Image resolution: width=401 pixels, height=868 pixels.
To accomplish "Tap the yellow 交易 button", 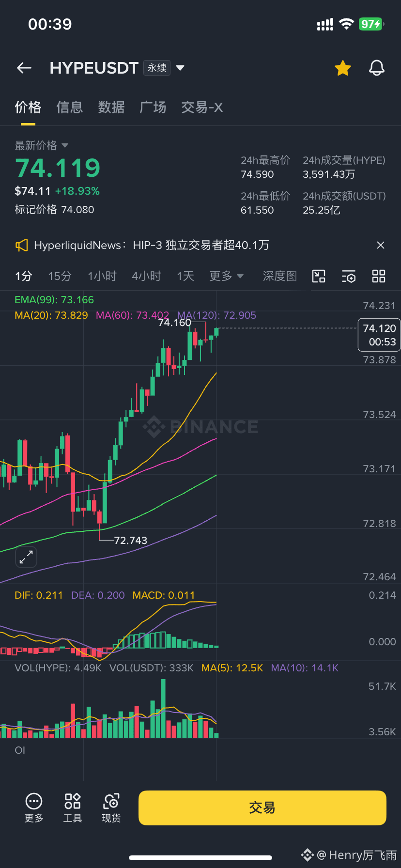I will pos(262,808).
